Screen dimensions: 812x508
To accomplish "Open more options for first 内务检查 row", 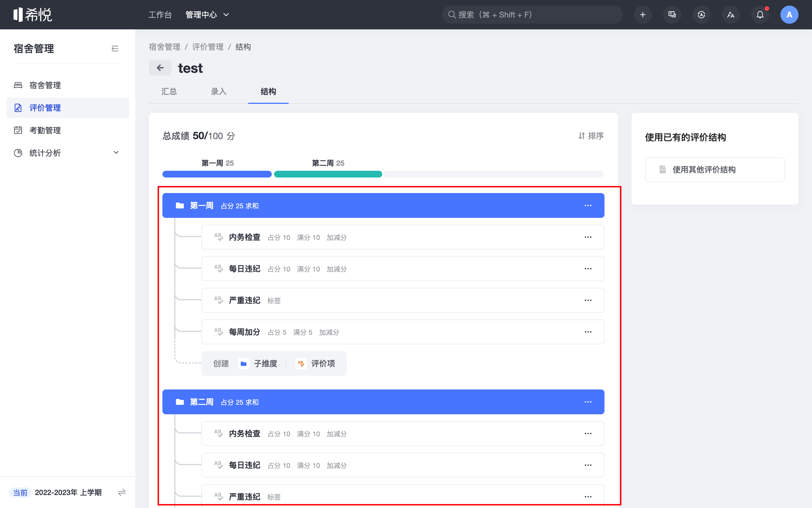I will 588,237.
